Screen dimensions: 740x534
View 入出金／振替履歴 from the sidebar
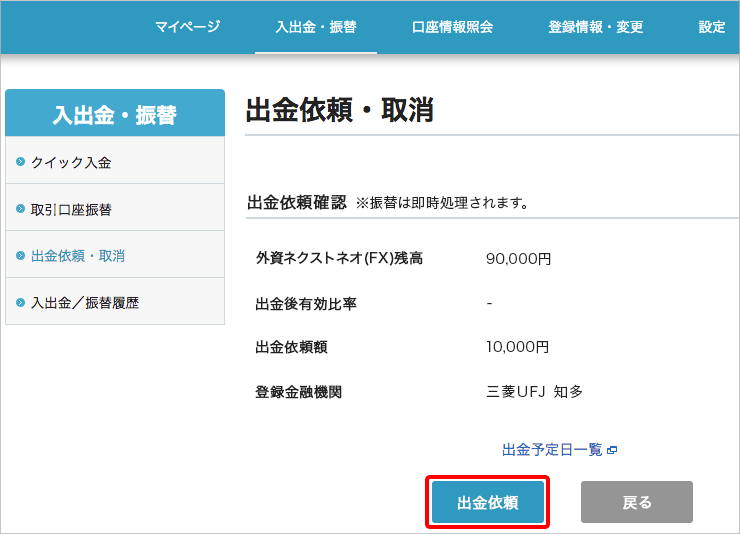coord(85,302)
